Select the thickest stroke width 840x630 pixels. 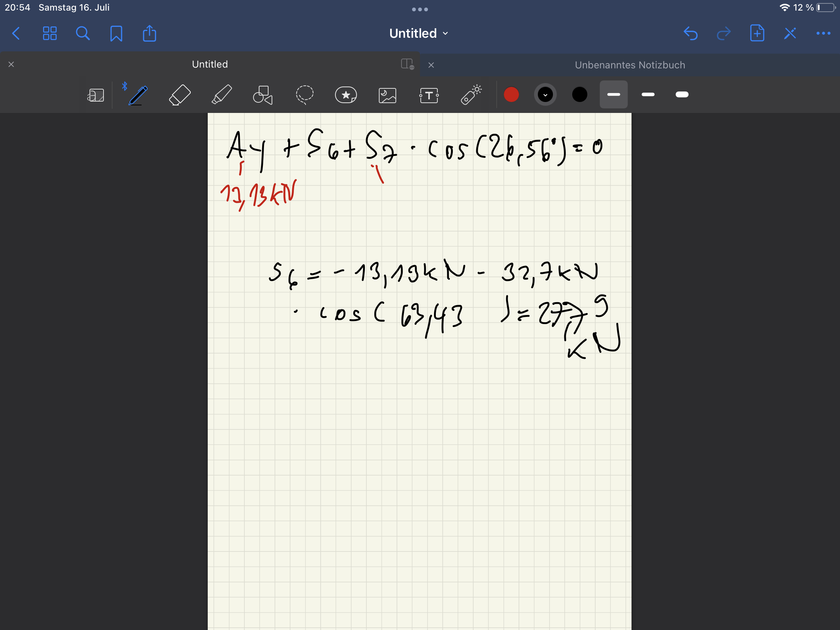tap(682, 94)
